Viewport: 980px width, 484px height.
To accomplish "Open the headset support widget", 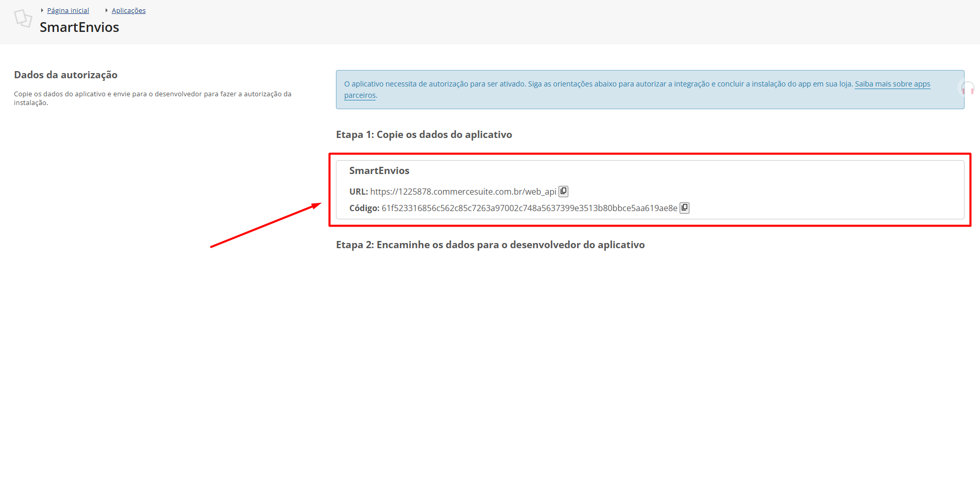I will tap(968, 89).
